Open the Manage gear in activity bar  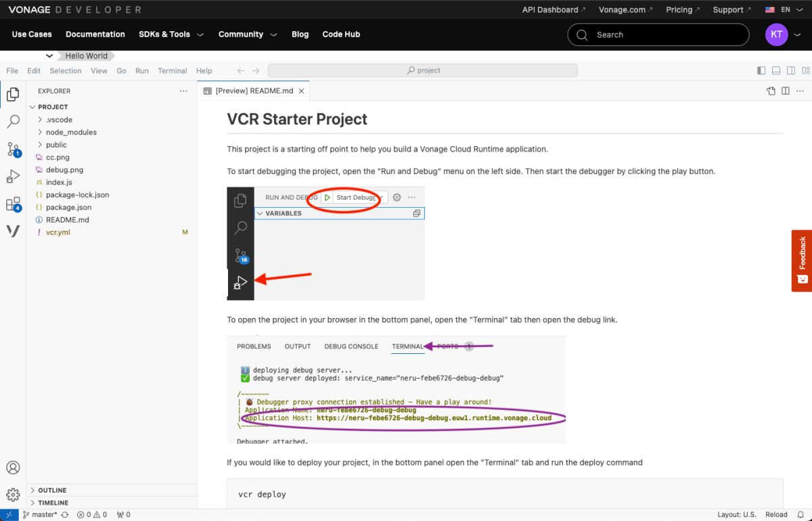13,495
